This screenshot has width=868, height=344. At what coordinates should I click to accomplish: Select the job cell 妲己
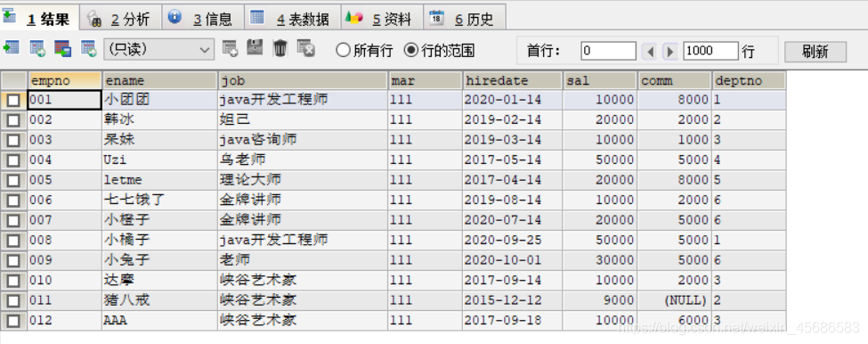pos(303,120)
